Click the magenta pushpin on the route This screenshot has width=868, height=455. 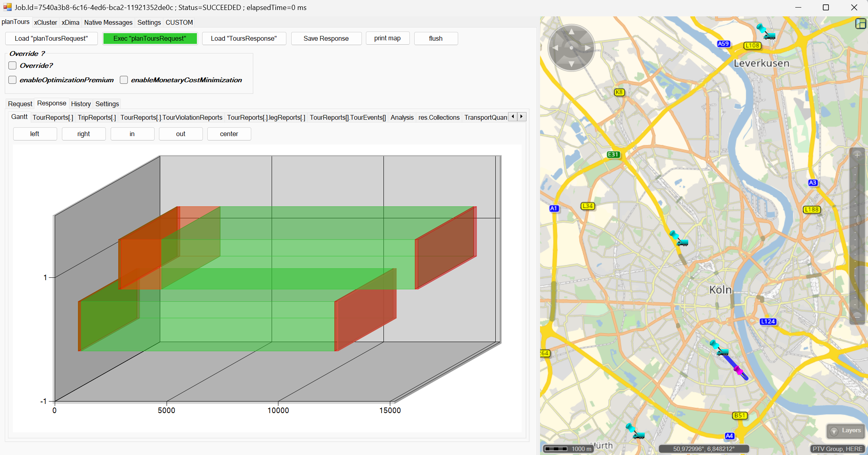[738, 370]
